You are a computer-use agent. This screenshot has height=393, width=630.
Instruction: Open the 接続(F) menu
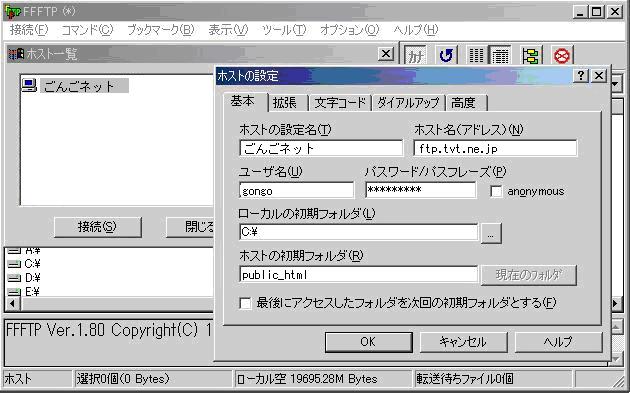(29, 30)
